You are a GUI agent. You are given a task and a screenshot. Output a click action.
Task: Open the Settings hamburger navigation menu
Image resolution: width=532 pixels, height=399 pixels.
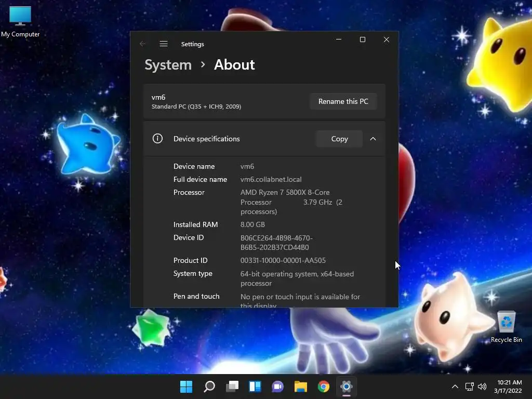[164, 44]
